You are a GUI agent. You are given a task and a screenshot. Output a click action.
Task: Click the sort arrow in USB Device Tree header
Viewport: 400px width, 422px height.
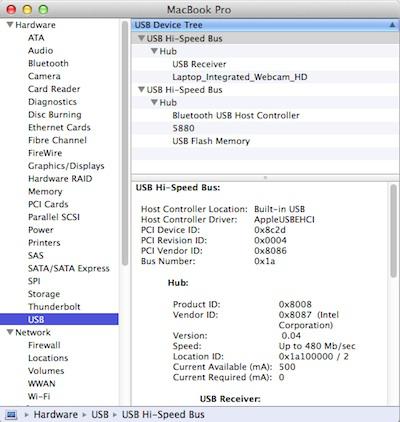392,25
